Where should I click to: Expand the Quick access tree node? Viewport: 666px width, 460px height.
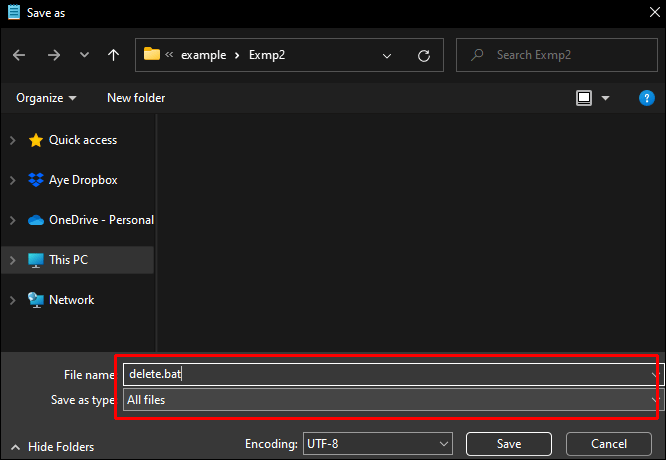[x=13, y=140]
